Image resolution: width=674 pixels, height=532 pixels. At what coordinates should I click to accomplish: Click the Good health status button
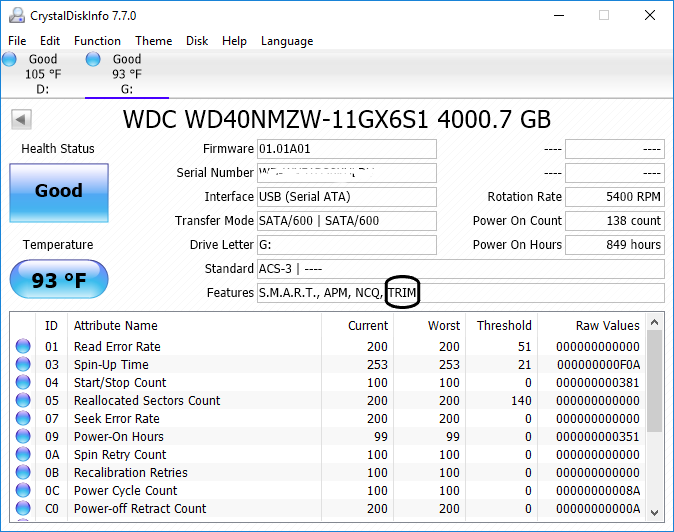pyautogui.click(x=59, y=193)
